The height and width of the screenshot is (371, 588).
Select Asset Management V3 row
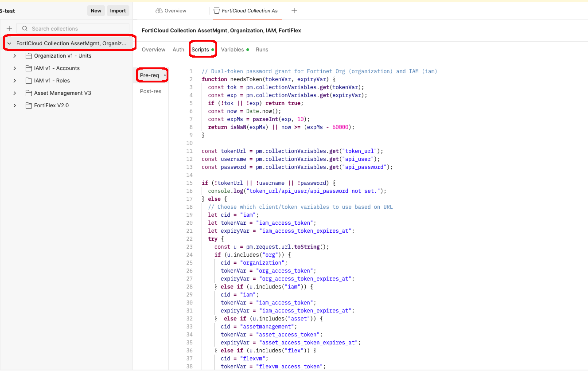pyautogui.click(x=66, y=93)
